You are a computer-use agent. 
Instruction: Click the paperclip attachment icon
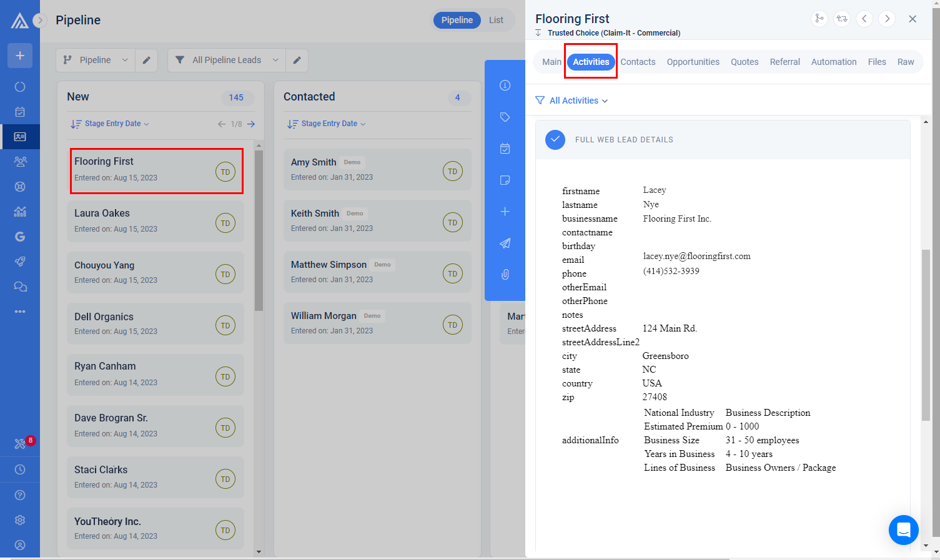click(505, 274)
